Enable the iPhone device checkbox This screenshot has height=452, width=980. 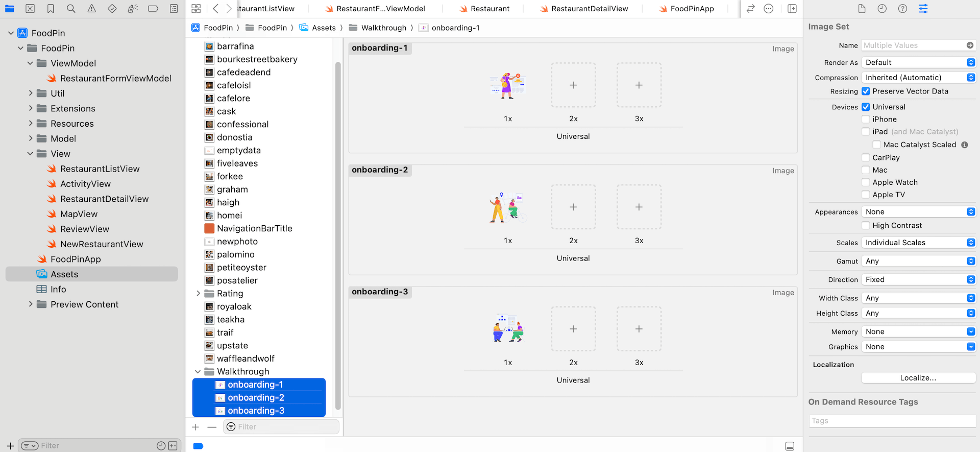click(866, 120)
